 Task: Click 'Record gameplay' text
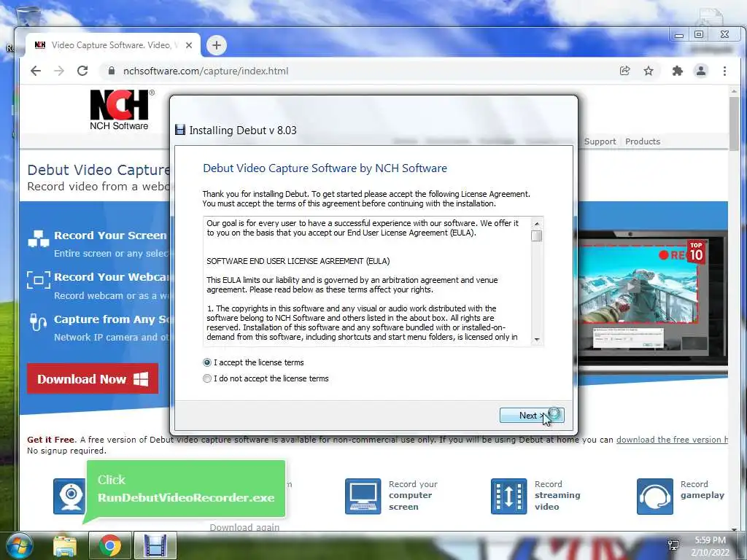pyautogui.click(x=703, y=489)
